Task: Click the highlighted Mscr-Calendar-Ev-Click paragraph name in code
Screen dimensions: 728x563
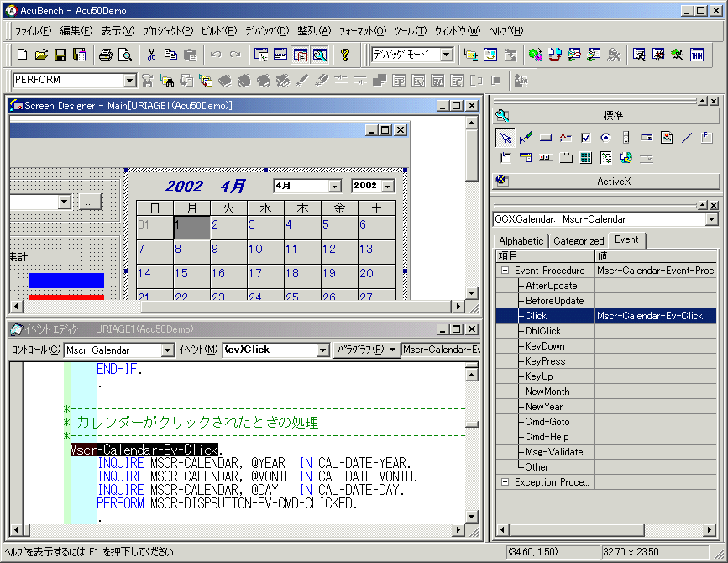Action: coord(144,450)
